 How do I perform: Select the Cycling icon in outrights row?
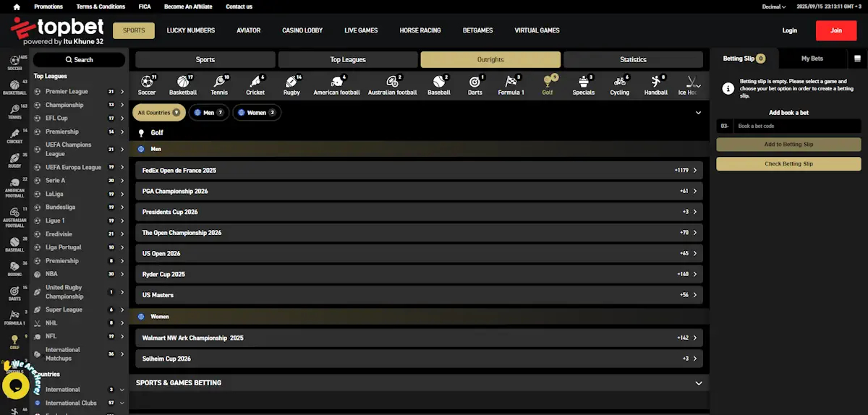pyautogui.click(x=620, y=85)
